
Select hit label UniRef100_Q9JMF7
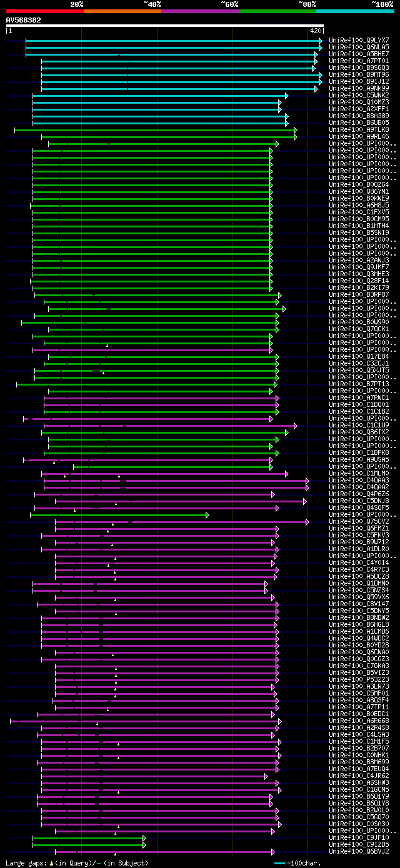tap(359, 267)
